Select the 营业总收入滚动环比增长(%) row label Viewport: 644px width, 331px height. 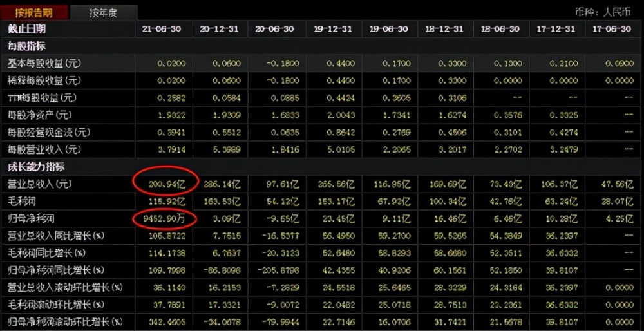click(x=65, y=287)
